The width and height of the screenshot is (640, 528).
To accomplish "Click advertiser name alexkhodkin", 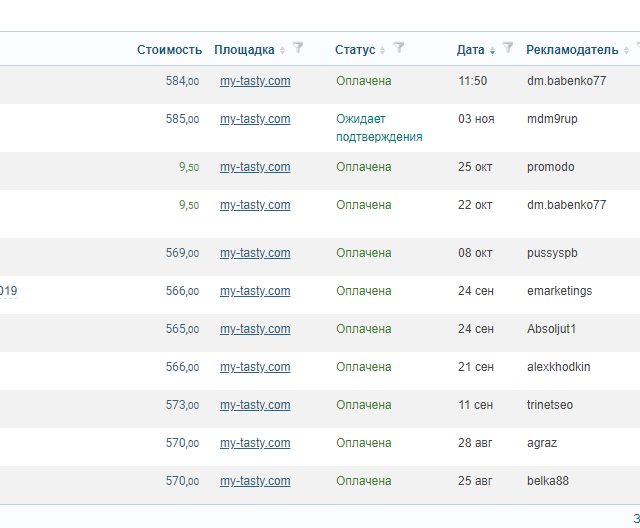I will point(558,367).
